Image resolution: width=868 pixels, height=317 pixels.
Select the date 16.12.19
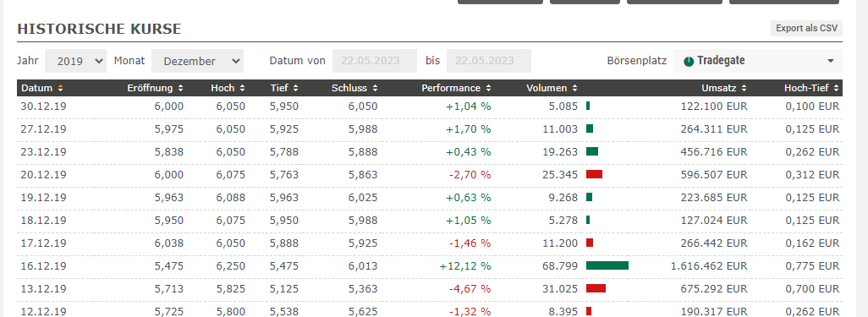44,266
